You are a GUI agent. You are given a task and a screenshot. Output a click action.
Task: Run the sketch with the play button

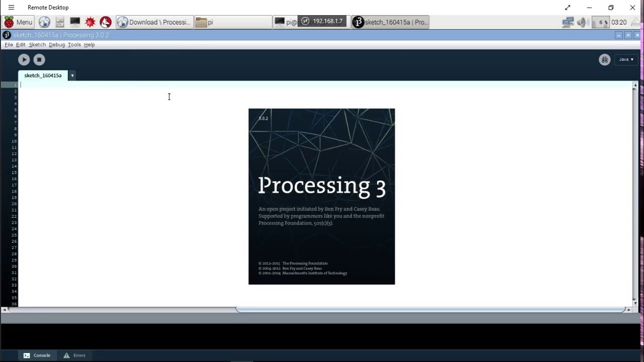[24, 59]
